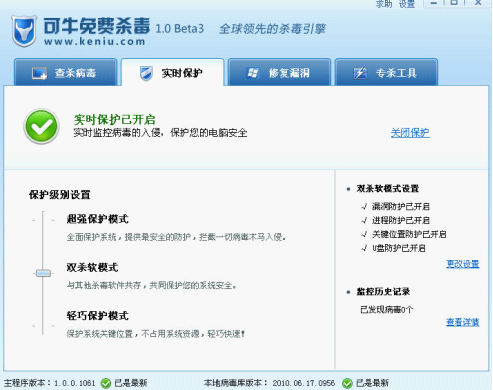493x390 pixels.
Task: Click the Windows flag icon on 修复漏洞 tab
Action: click(253, 73)
